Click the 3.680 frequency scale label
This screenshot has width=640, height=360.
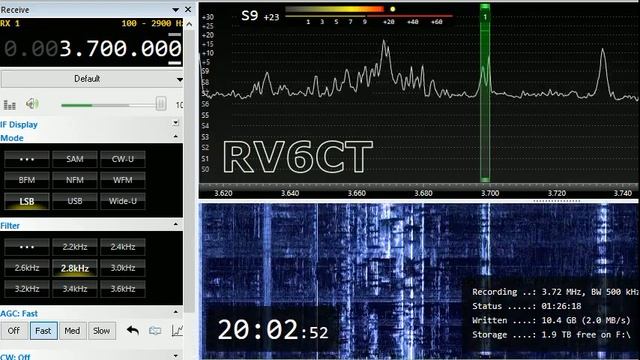coord(423,193)
